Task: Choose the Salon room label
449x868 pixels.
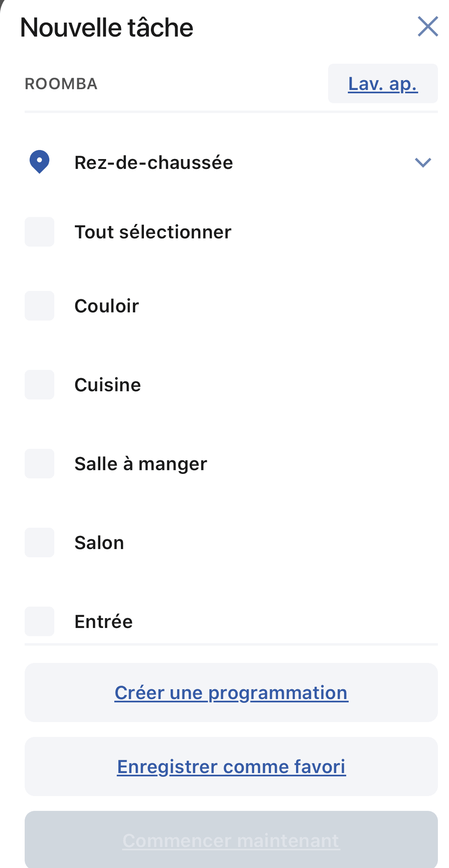Action: (x=99, y=543)
